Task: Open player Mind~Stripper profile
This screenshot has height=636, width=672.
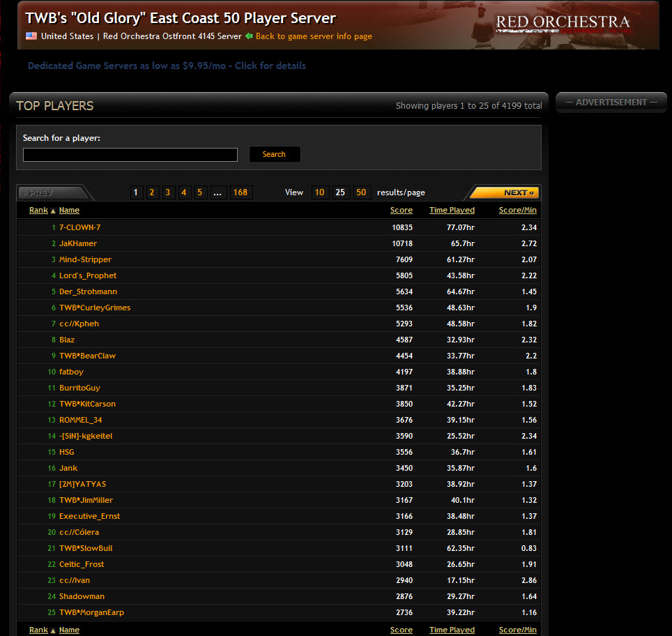Action: tap(85, 259)
